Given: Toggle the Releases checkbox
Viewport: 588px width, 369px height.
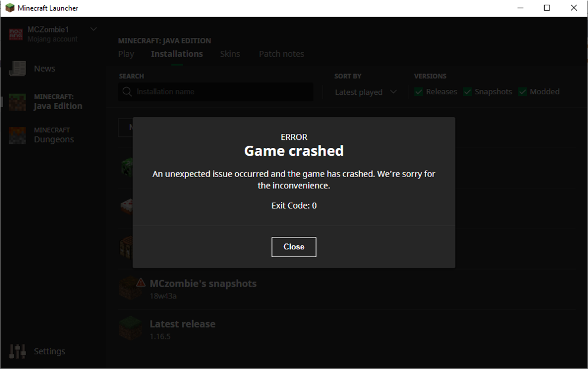Looking at the screenshot, I should [x=418, y=92].
